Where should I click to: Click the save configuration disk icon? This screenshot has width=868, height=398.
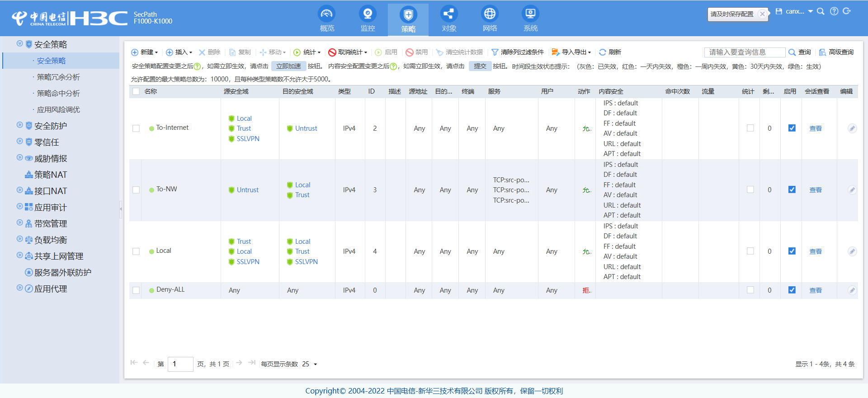pyautogui.click(x=779, y=11)
